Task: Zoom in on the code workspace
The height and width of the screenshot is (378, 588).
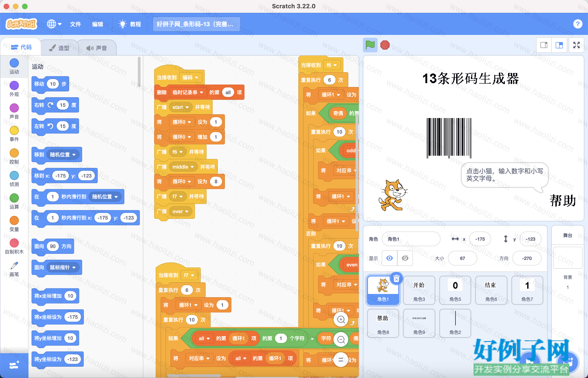Action: point(341,319)
